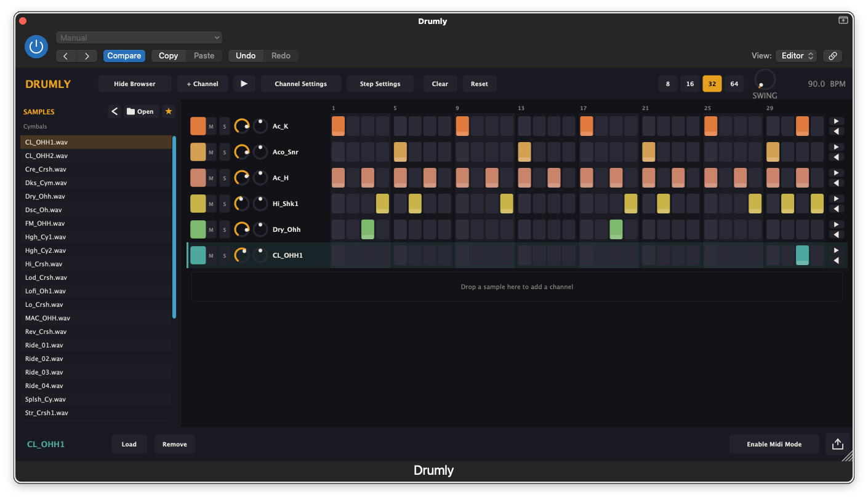Click the link chain icon beside Editor
The image size is (868, 500).
[833, 56]
